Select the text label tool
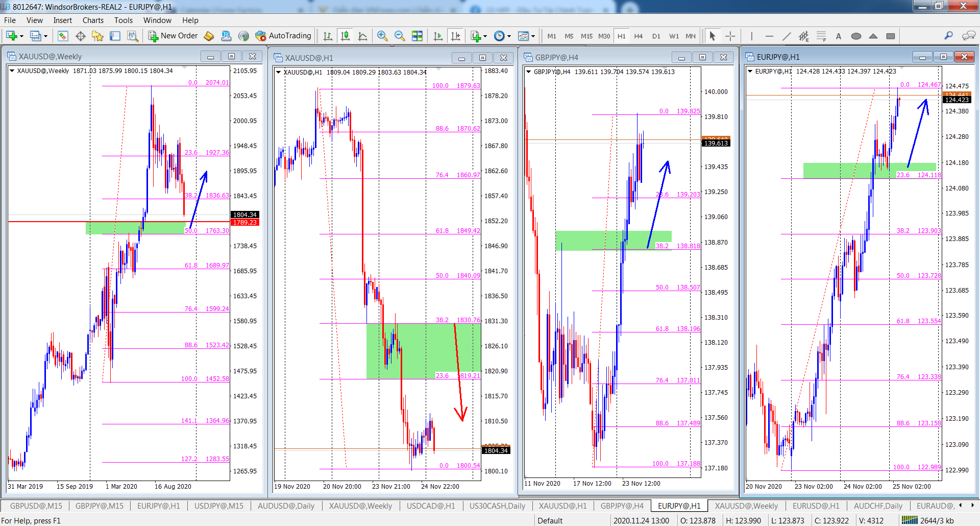The height and width of the screenshot is (526, 980). tap(838, 36)
